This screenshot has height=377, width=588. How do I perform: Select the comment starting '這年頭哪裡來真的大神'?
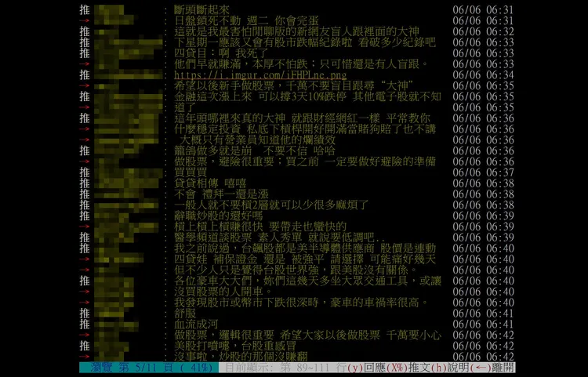coord(303,119)
